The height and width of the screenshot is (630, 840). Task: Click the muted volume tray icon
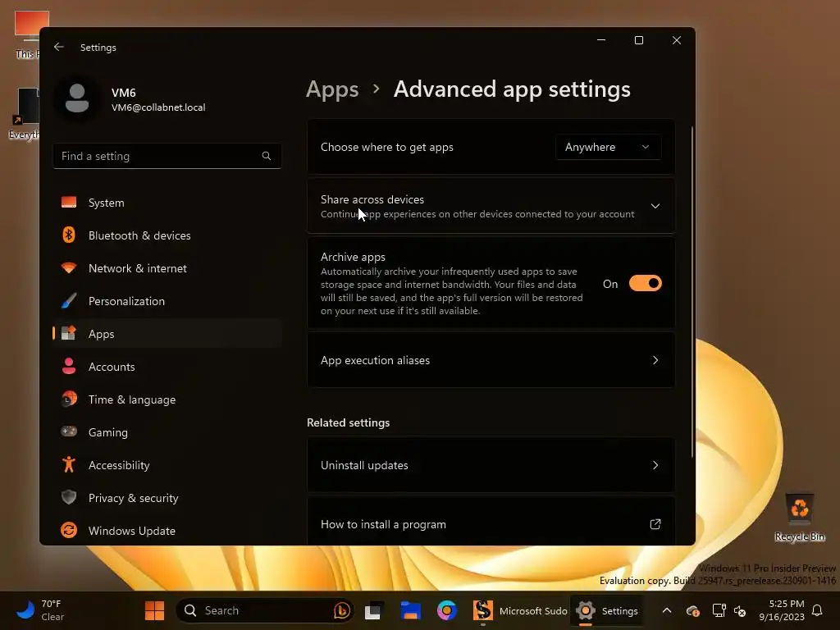coord(740,610)
